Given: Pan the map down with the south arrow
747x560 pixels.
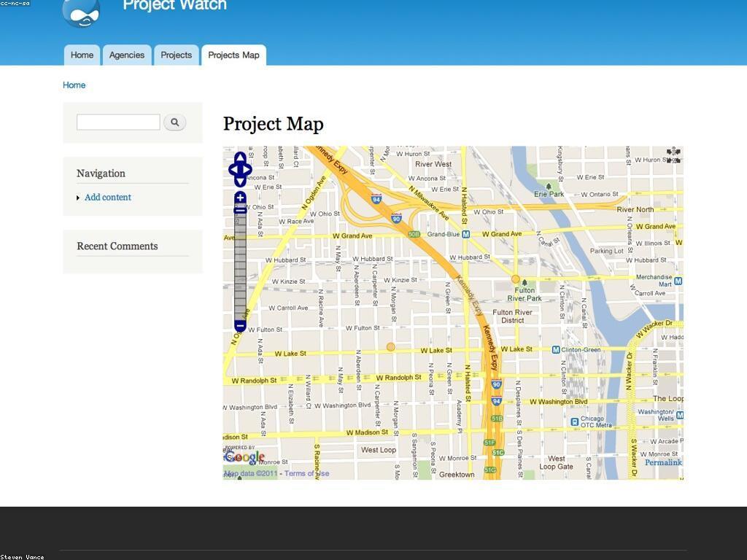Looking at the screenshot, I should pyautogui.click(x=240, y=182).
